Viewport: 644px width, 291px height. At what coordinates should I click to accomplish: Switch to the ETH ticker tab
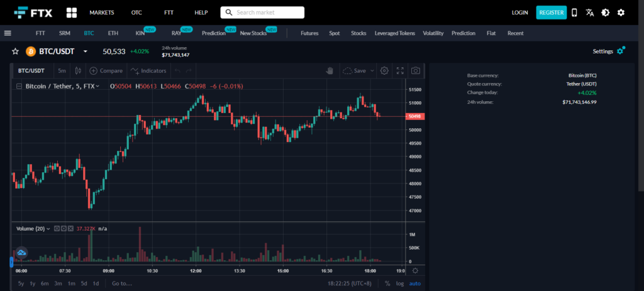[x=113, y=33]
